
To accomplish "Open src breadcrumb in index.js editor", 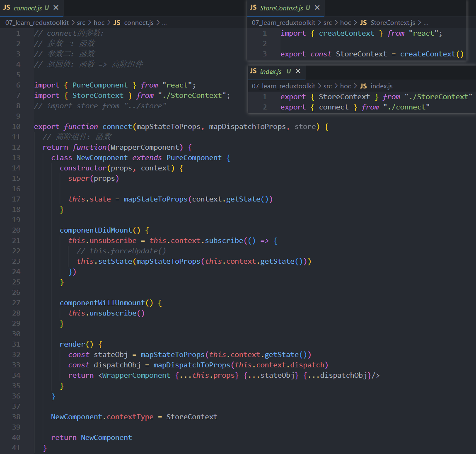I will [328, 86].
